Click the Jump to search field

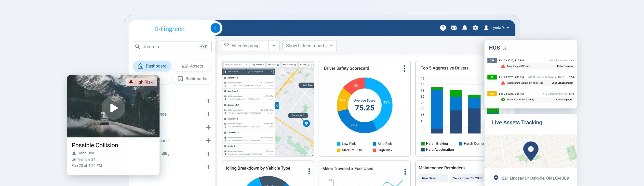pyautogui.click(x=169, y=47)
